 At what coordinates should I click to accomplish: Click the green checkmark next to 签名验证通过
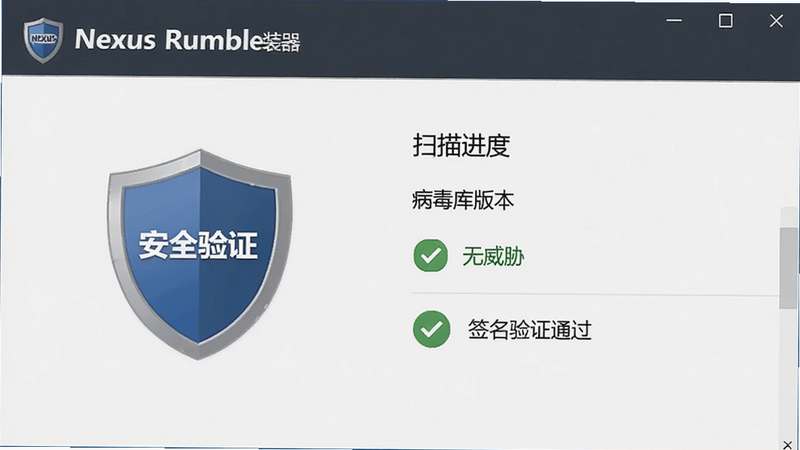(432, 329)
